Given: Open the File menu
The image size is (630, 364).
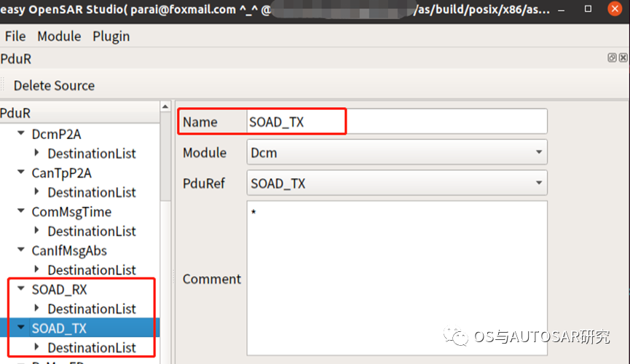Looking at the screenshot, I should point(15,36).
